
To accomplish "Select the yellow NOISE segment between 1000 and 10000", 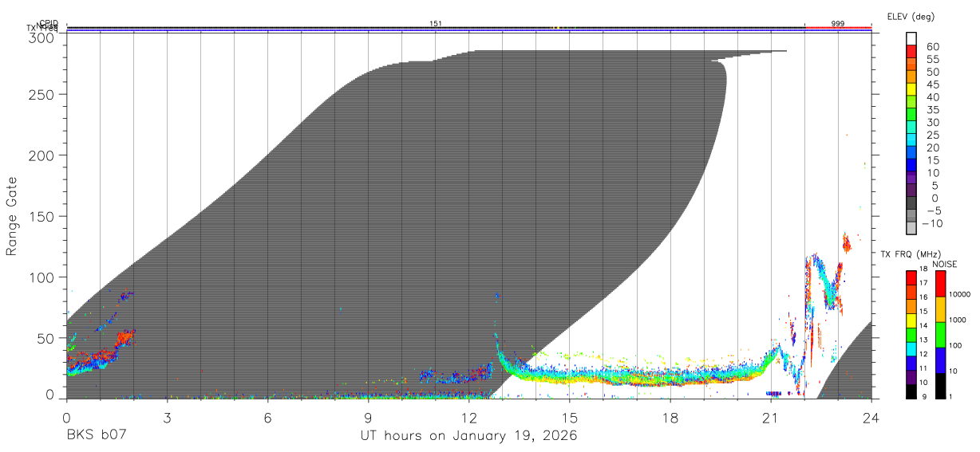I will point(939,309).
